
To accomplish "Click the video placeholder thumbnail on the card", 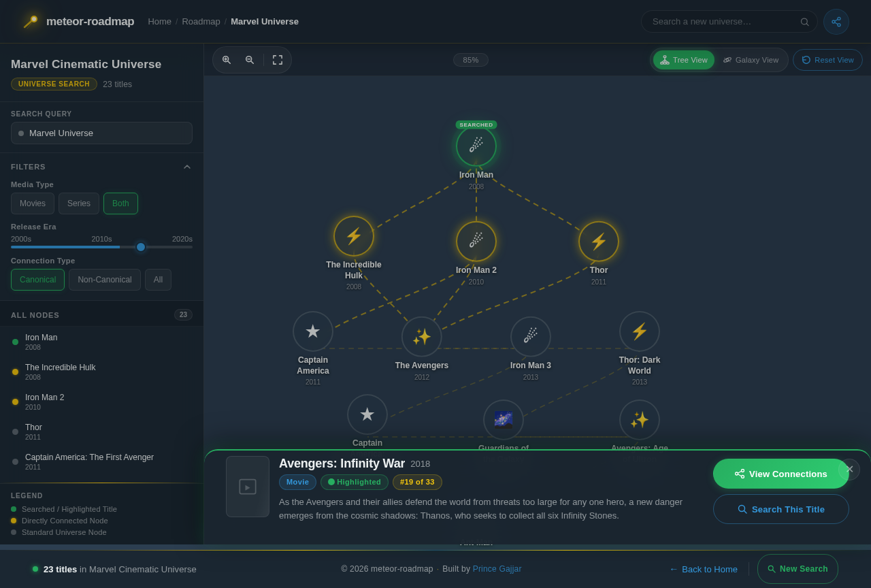I will click(248, 486).
